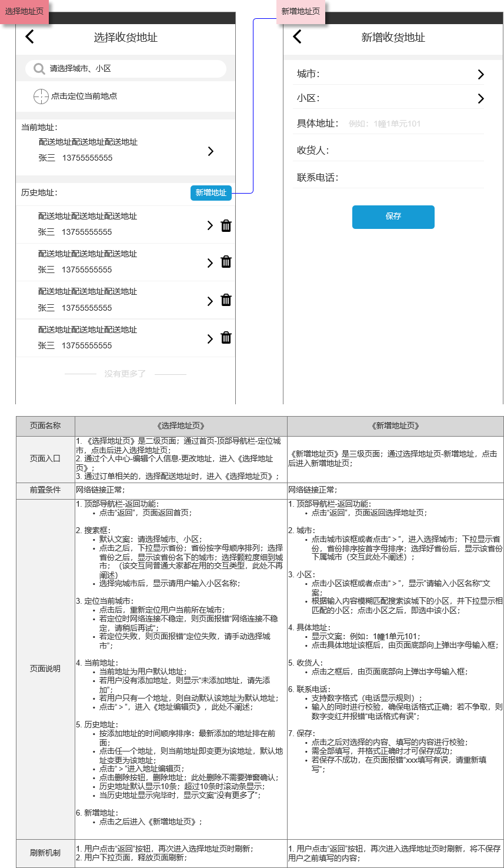Select the 新增地址页 pink label tab
Screen dimensions: 504x868
coord(301,11)
